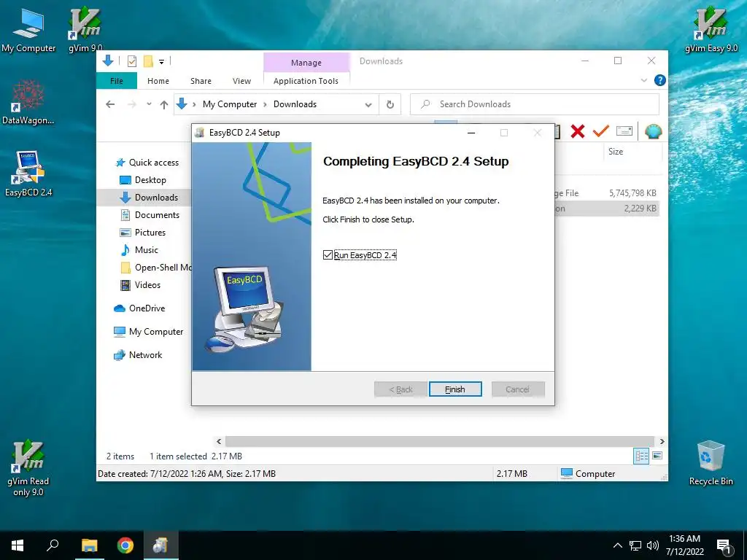Select OneDrive in navigation pane

click(139, 308)
